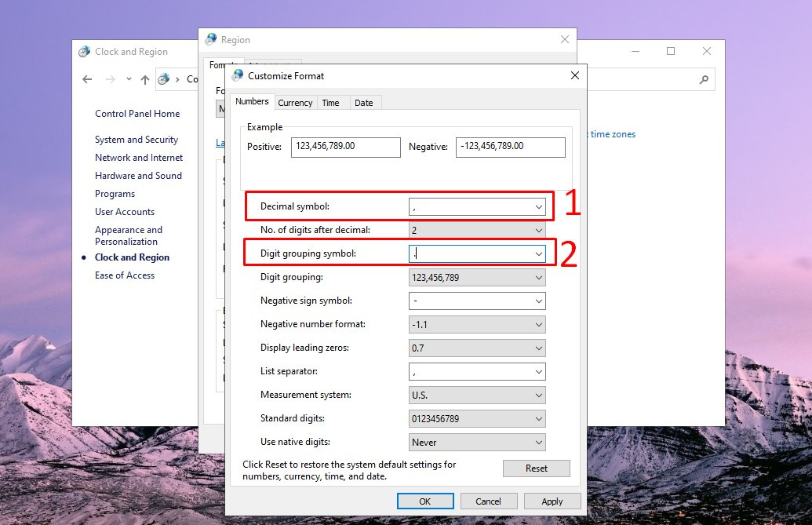Switch to the Date tab

[x=364, y=102]
